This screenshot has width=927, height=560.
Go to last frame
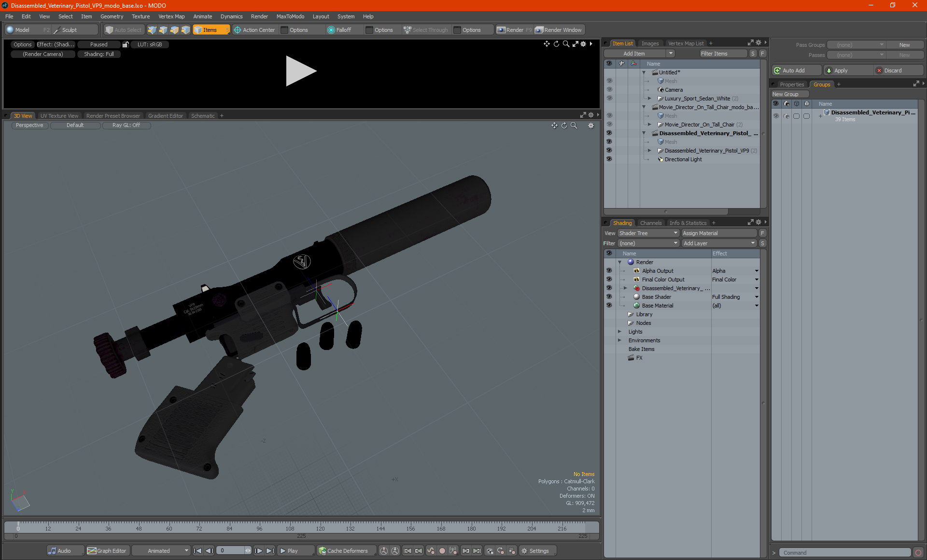(x=270, y=551)
